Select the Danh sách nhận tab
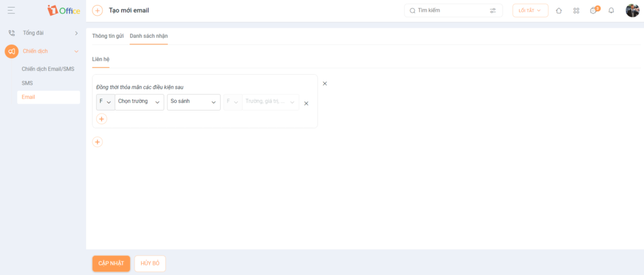This screenshot has height=275, width=644. point(148,36)
